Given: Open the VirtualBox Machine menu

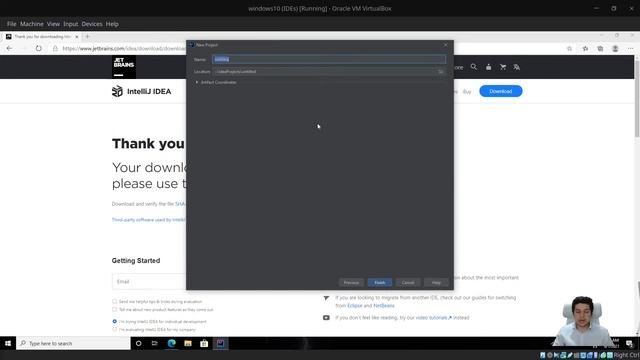Looking at the screenshot, I should pyautogui.click(x=31, y=24).
